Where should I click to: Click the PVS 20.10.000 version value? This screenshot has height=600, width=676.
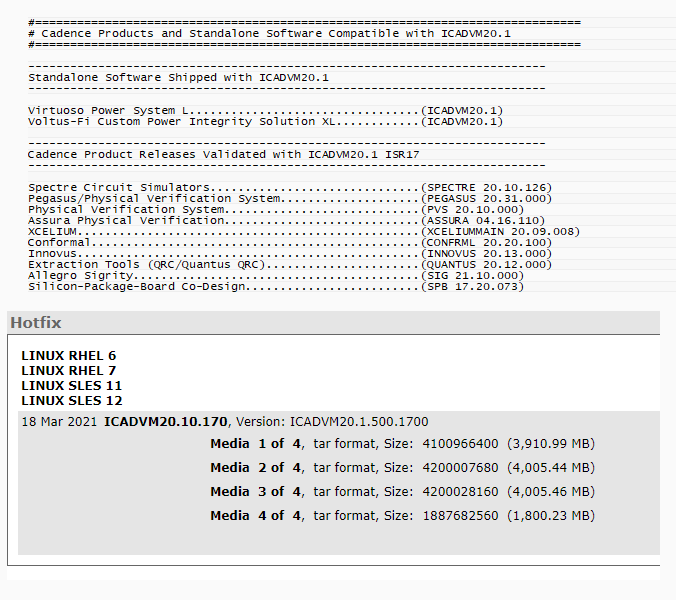tap(472, 209)
